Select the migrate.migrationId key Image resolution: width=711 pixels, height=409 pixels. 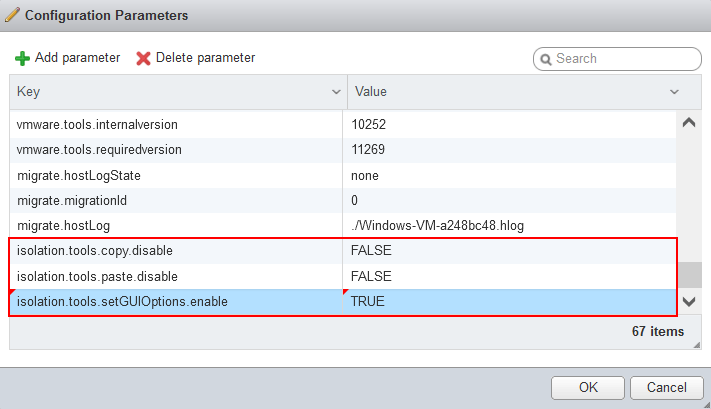(72, 200)
